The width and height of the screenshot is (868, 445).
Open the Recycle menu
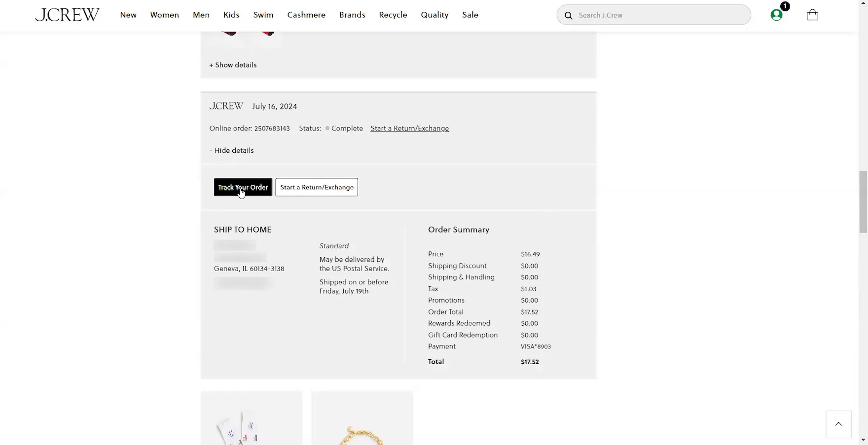[393, 15]
